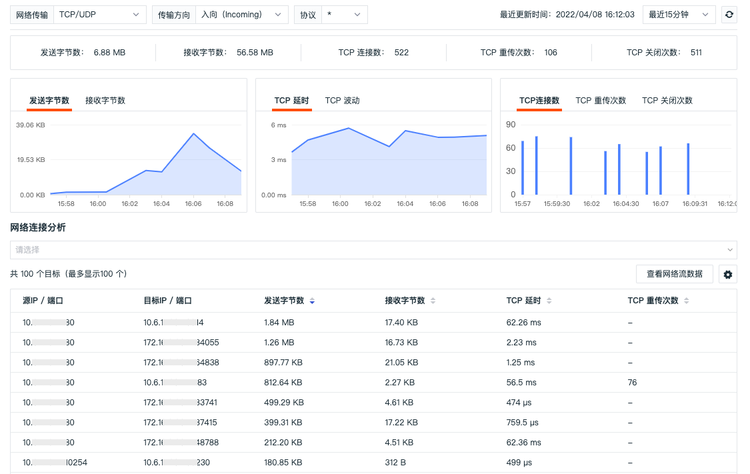Screen dimensions: 750x474
Task: Sort by TCP 重传次数 column icon
Action: (686, 301)
